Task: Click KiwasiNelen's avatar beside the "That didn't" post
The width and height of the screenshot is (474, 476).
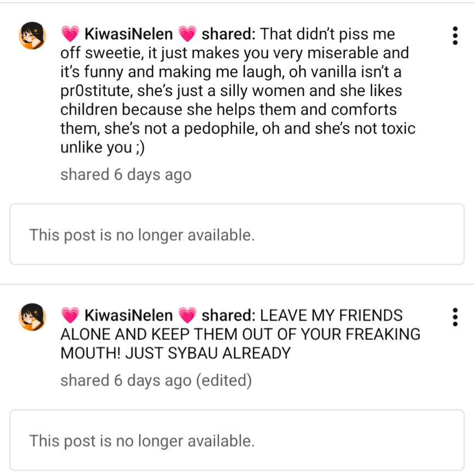Action: pos(32,36)
